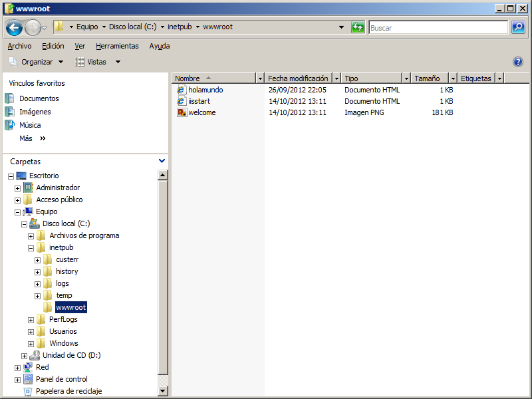The width and height of the screenshot is (532, 399).
Task: Click the back navigation arrow
Action: coord(13,27)
